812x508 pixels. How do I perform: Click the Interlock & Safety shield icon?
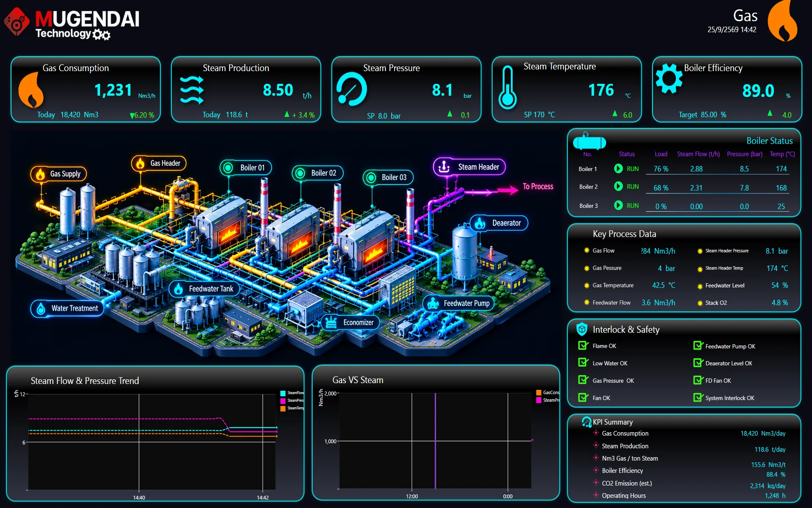[x=582, y=329]
